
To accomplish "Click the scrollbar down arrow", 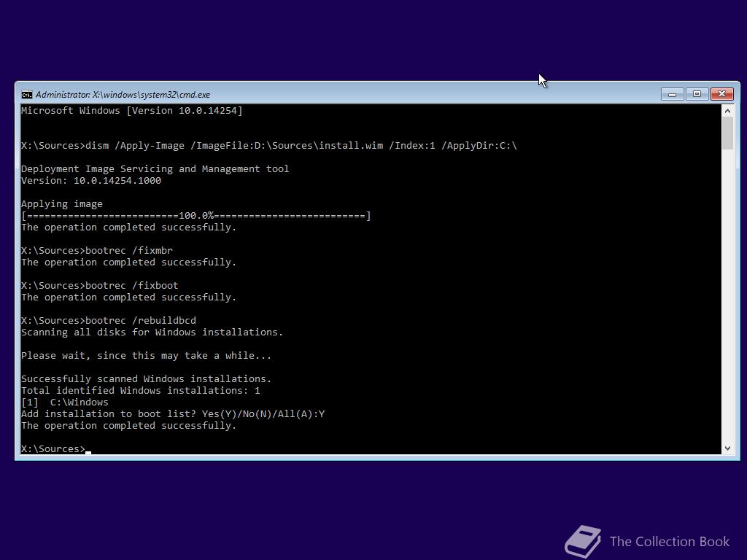I will pos(727,448).
